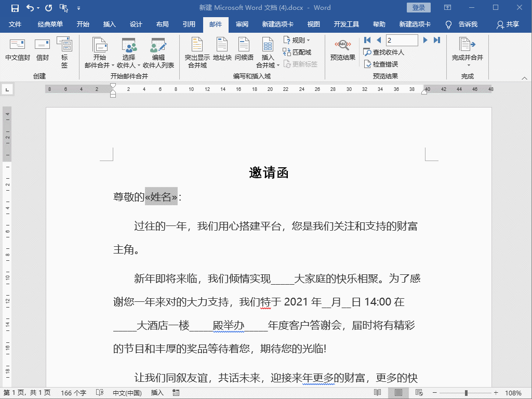Viewport: 532px width, 399px height.
Task: Click page count 第 1 页, 共 1 页
Action: tap(27, 393)
